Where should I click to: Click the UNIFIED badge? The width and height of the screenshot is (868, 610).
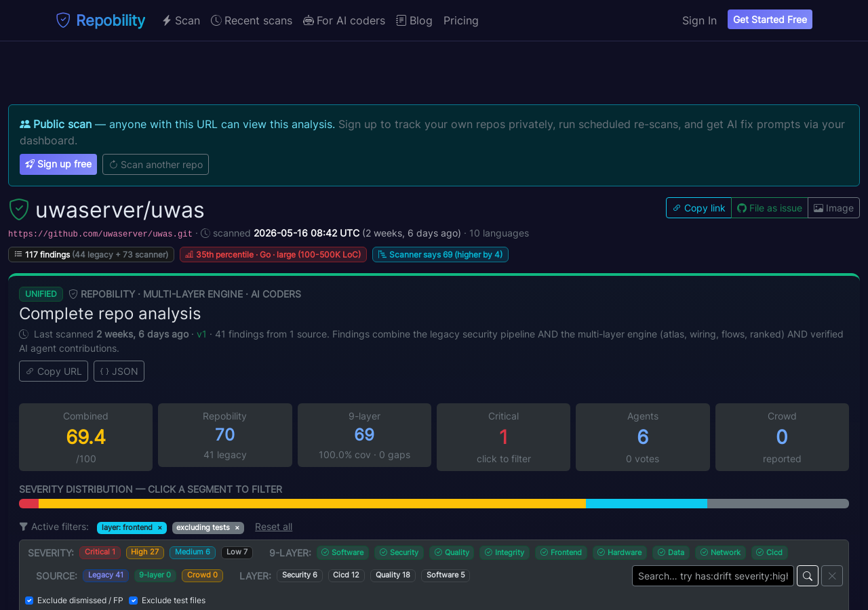(x=41, y=294)
